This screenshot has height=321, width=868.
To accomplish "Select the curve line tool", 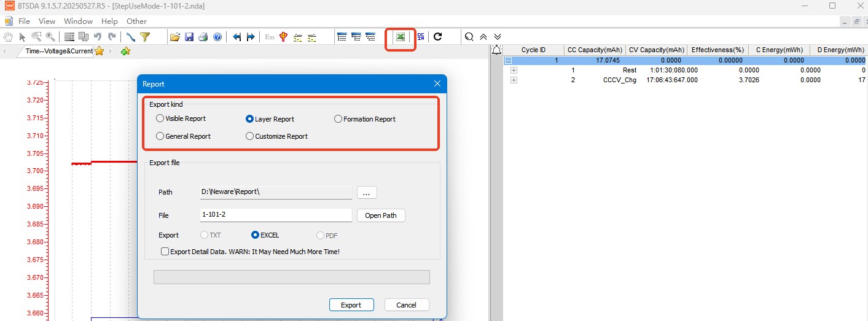I will coord(131,37).
